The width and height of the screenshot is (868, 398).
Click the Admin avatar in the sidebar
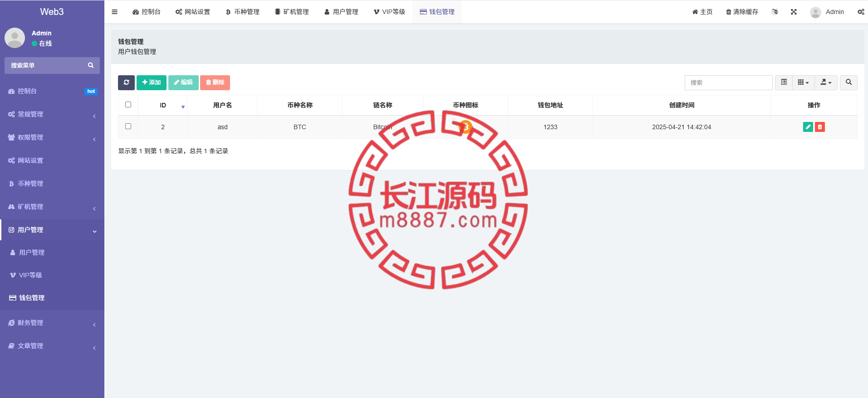pyautogui.click(x=15, y=38)
